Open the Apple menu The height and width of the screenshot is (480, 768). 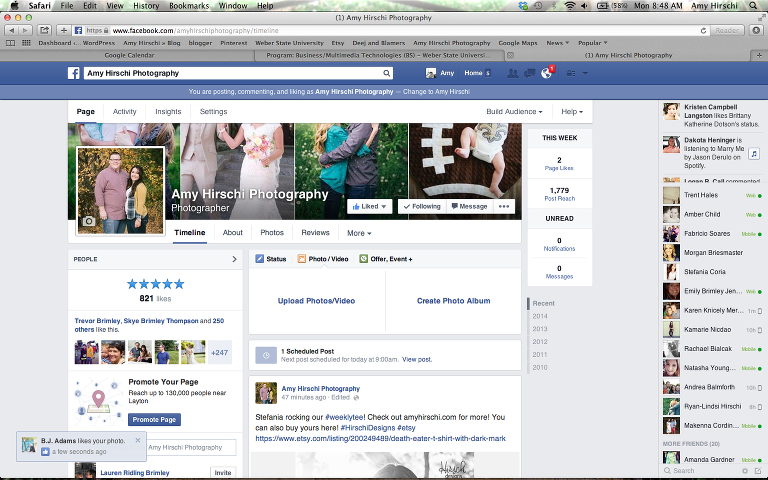[x=15, y=5]
